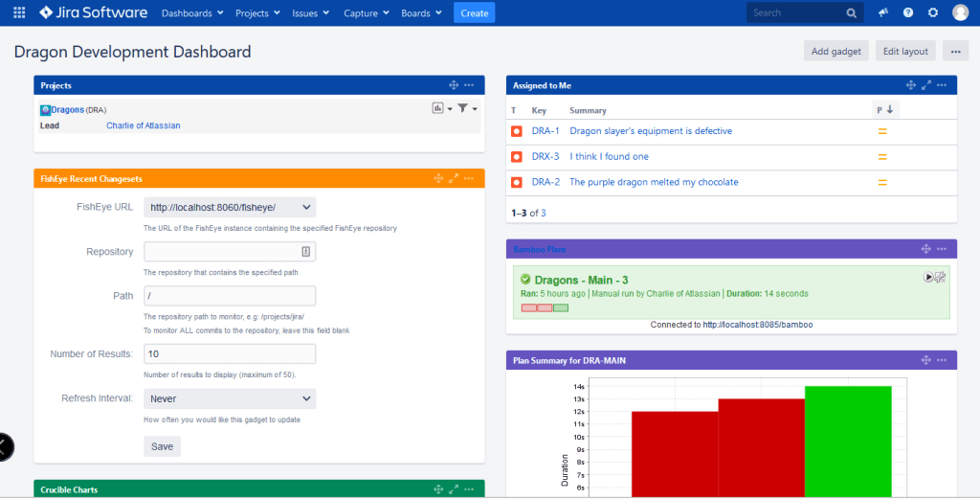Expand the FishEye URL dropdown
Image resolution: width=980 pixels, height=499 pixels.
pyautogui.click(x=230, y=207)
